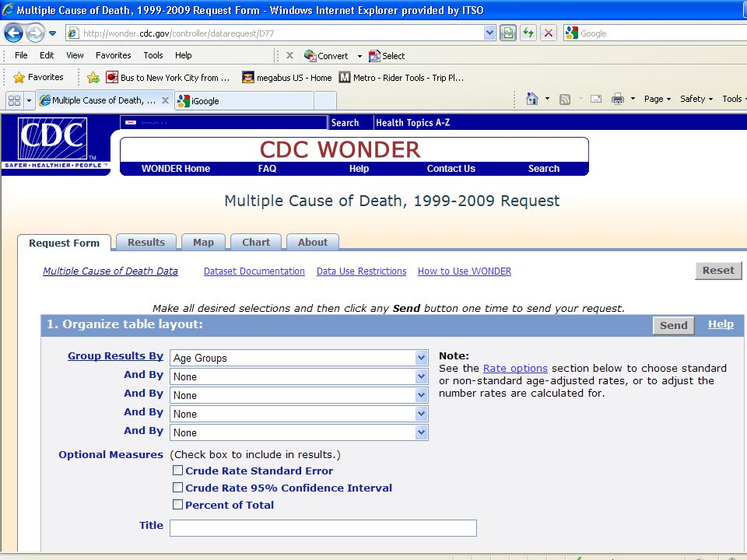Check Crude Rate Standard Error box
The width and height of the screenshot is (747, 560).
[177, 471]
